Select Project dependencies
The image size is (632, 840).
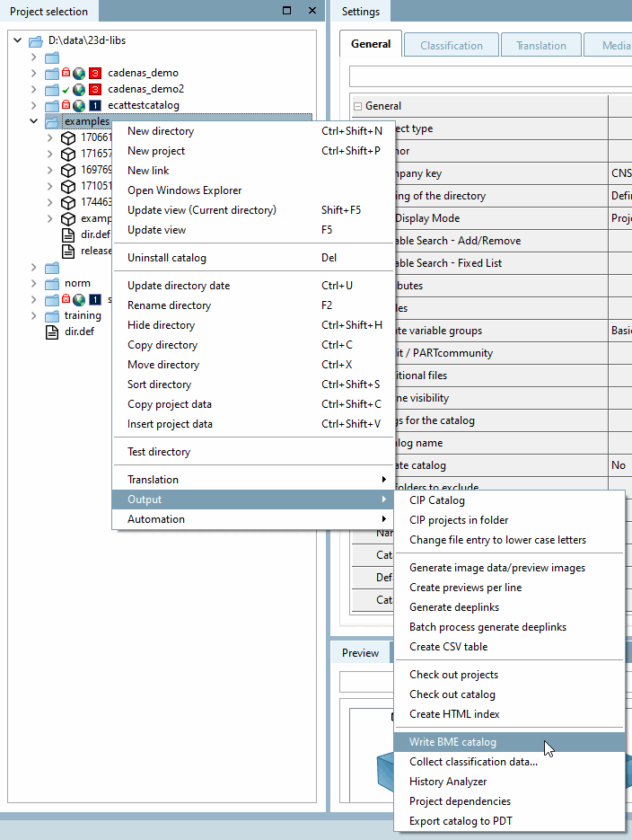point(509,801)
